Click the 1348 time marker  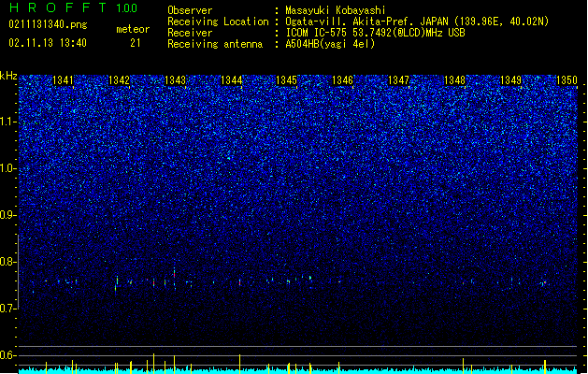(454, 80)
